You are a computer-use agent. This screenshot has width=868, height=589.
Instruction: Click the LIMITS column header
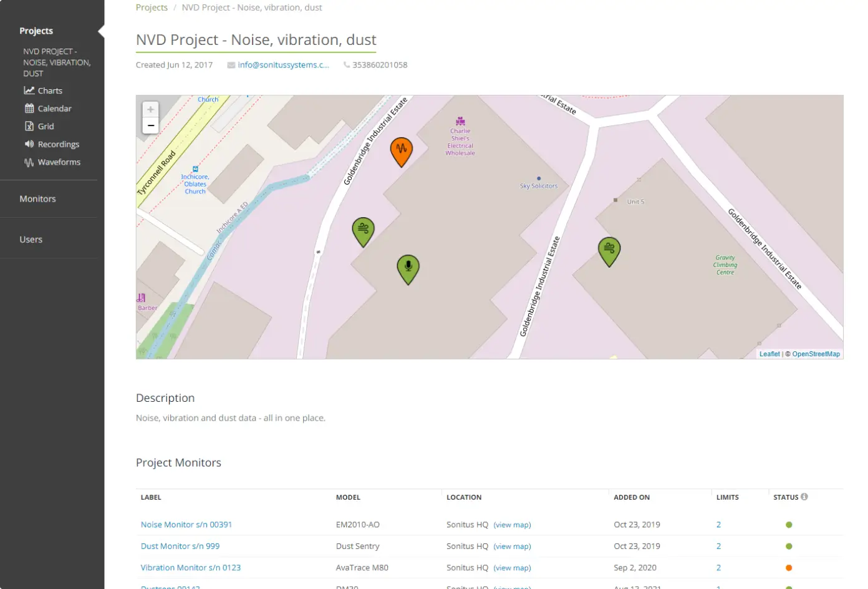coord(728,497)
